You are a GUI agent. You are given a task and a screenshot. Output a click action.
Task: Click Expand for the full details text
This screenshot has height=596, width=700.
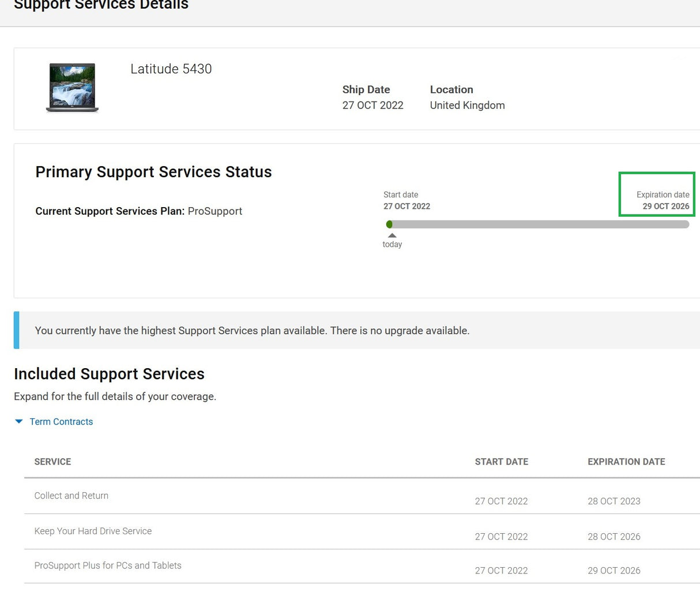click(x=115, y=397)
